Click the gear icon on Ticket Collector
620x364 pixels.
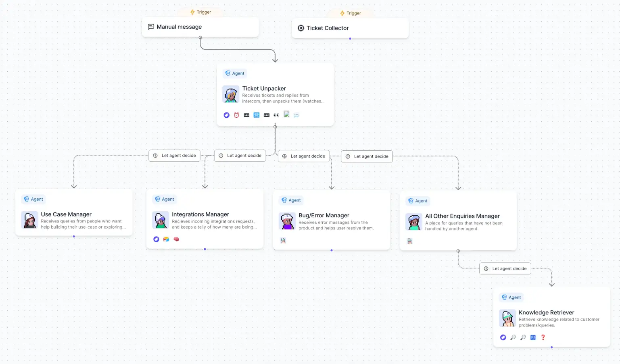(x=301, y=28)
